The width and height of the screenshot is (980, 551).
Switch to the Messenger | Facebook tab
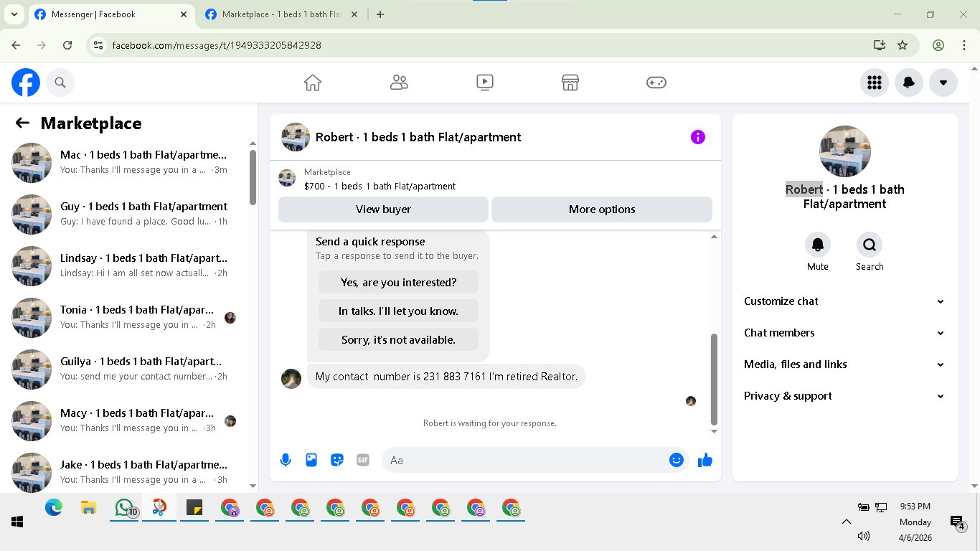(x=111, y=14)
